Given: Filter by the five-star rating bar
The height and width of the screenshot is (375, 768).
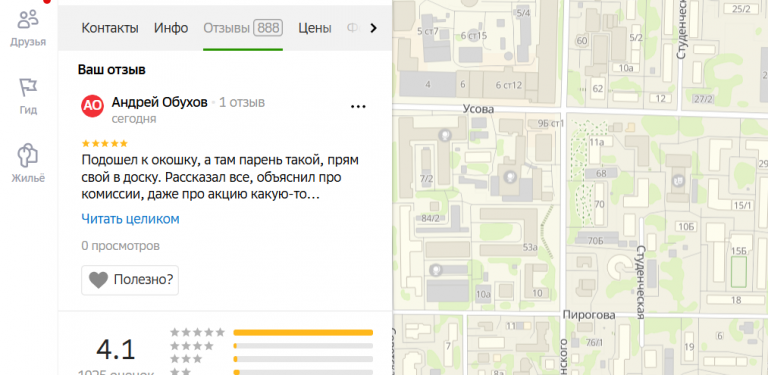Looking at the screenshot, I should [x=303, y=332].
